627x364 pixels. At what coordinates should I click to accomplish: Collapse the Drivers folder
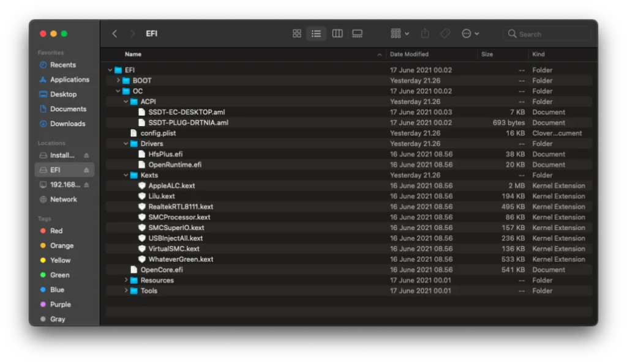pos(126,143)
